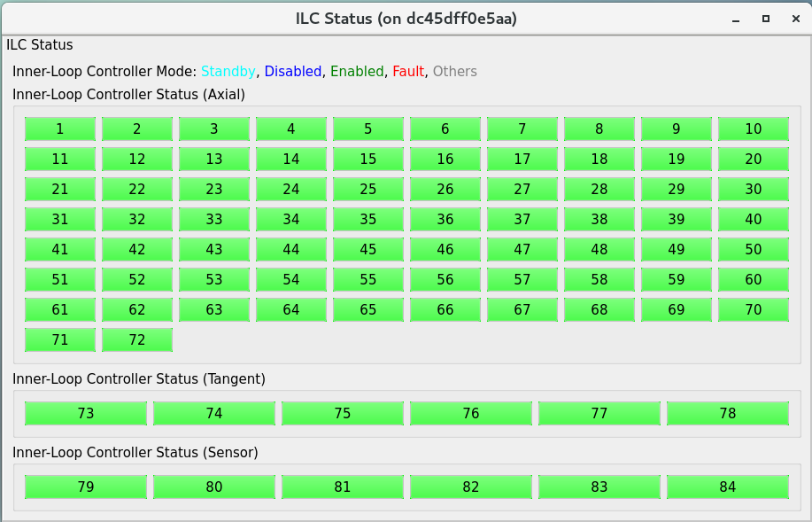Viewport: 812px width, 522px height.
Task: Select axial controller button 50
Action: click(x=753, y=250)
